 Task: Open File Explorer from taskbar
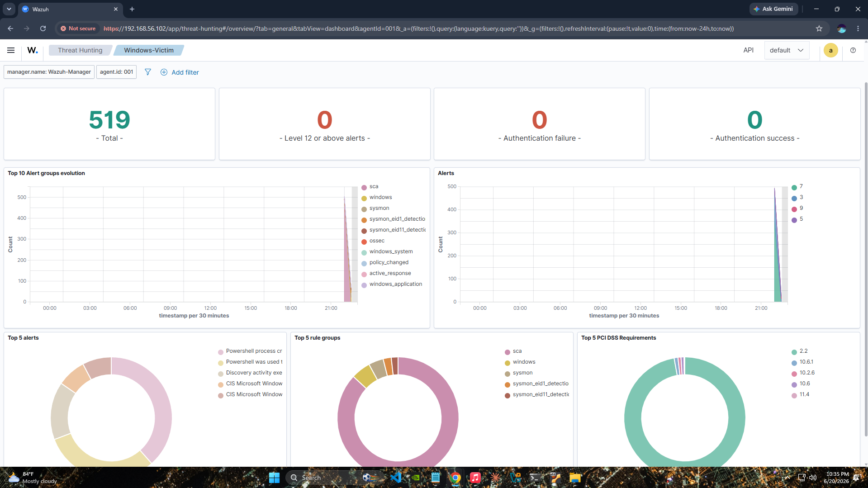(x=575, y=478)
